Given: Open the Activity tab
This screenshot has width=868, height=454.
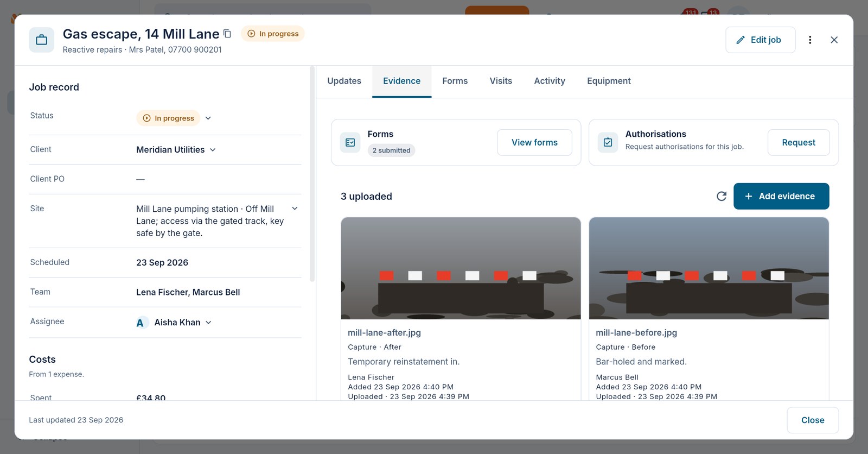Looking at the screenshot, I should tap(550, 81).
